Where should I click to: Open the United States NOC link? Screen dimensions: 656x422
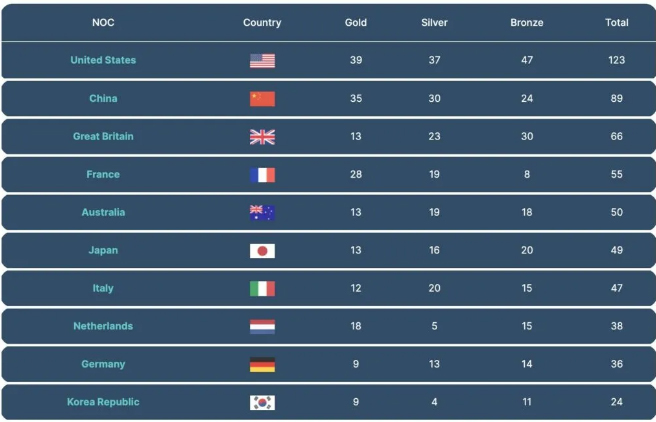click(x=103, y=61)
